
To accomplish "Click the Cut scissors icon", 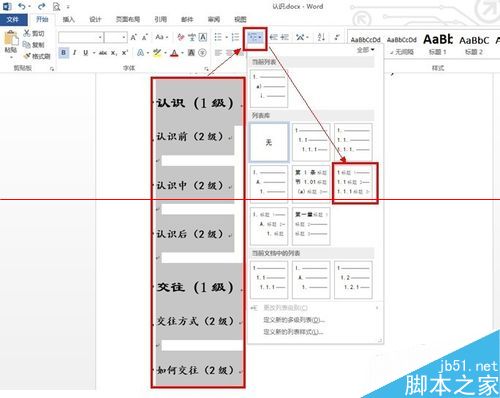I will pyautogui.click(x=27, y=33).
